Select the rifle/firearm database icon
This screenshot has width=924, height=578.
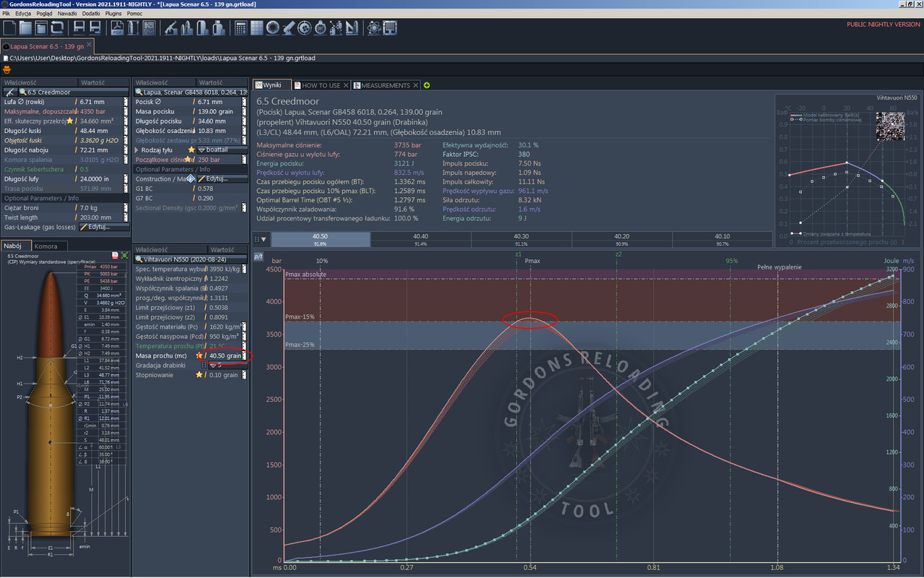[170, 27]
